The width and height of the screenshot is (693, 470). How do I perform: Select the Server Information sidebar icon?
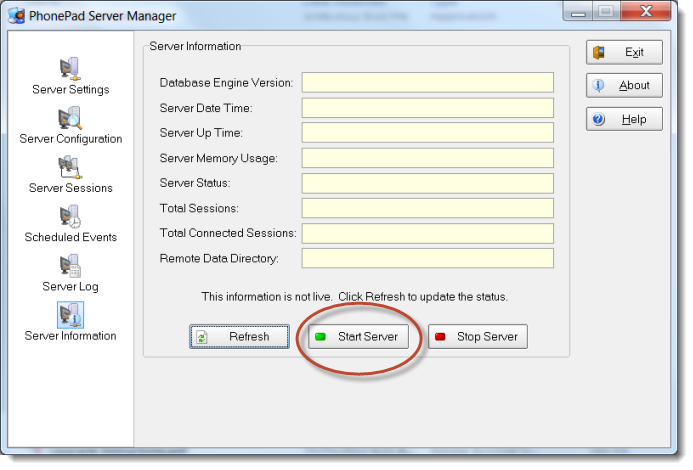tap(70, 315)
